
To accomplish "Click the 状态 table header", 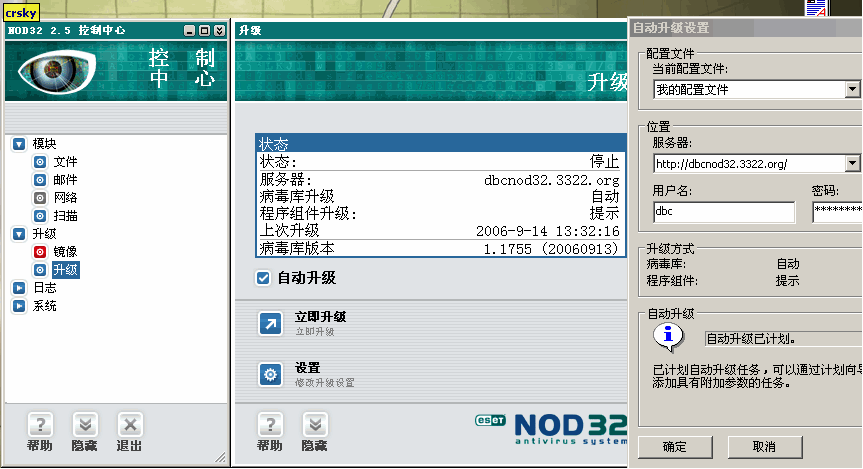I will click(440, 144).
